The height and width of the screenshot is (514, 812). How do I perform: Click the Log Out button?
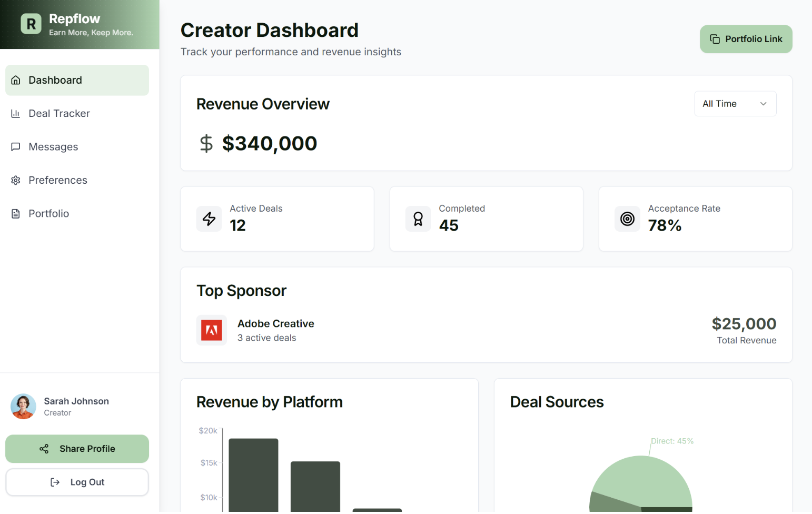click(x=77, y=482)
